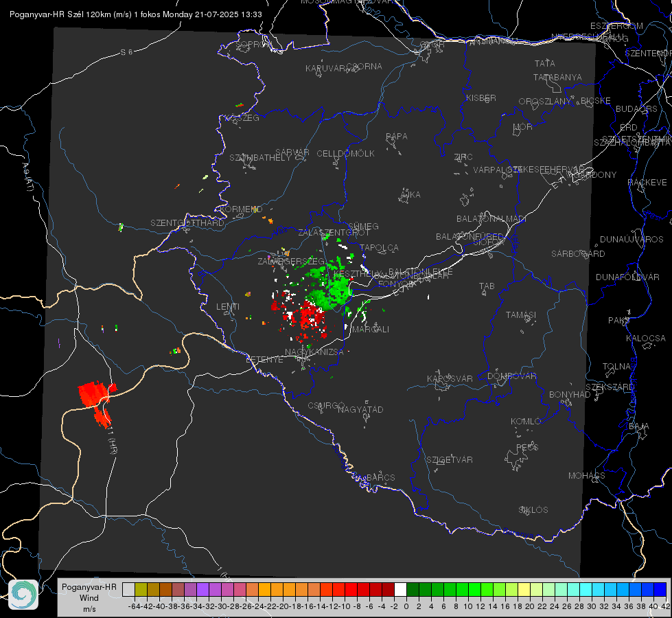Select the DUNAÚJVÁROS label
Screen dimensions: 672x618
(x=632, y=240)
